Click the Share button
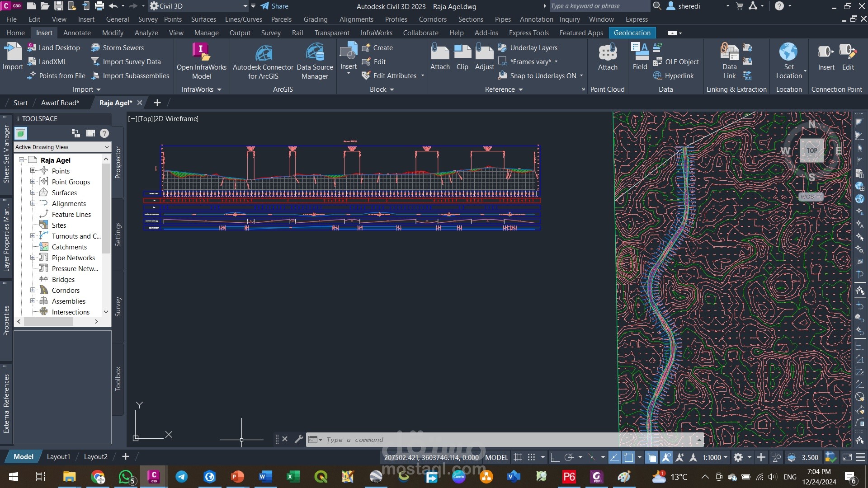868x488 pixels. [274, 6]
